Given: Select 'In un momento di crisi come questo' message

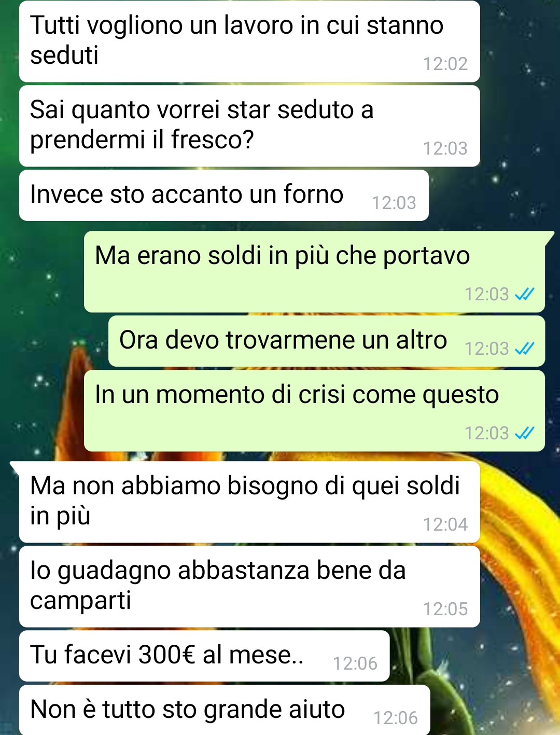Looking at the screenshot, I should [x=315, y=411].
